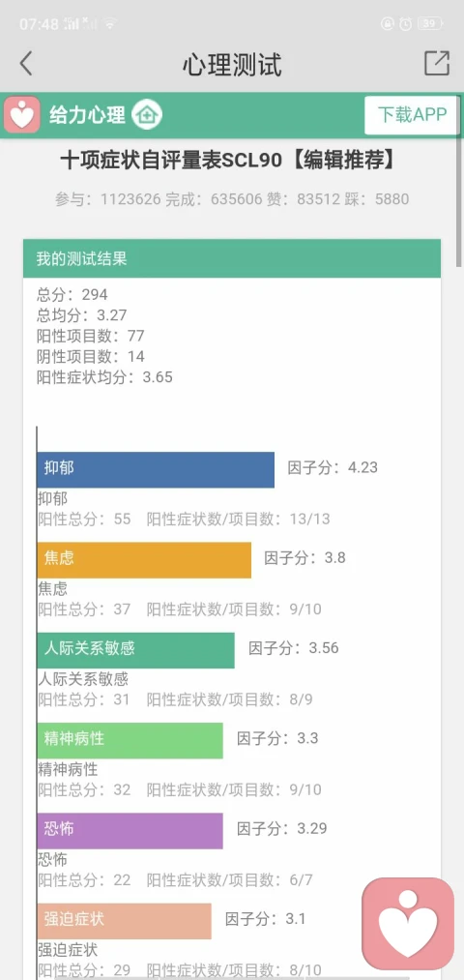Image resolution: width=464 pixels, height=980 pixels.
Task: Tap the alarm clock status icon
Action: pos(405,24)
